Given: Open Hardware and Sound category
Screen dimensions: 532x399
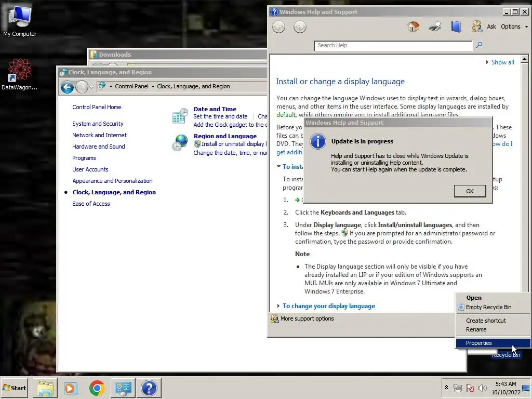Looking at the screenshot, I should pyautogui.click(x=98, y=147).
